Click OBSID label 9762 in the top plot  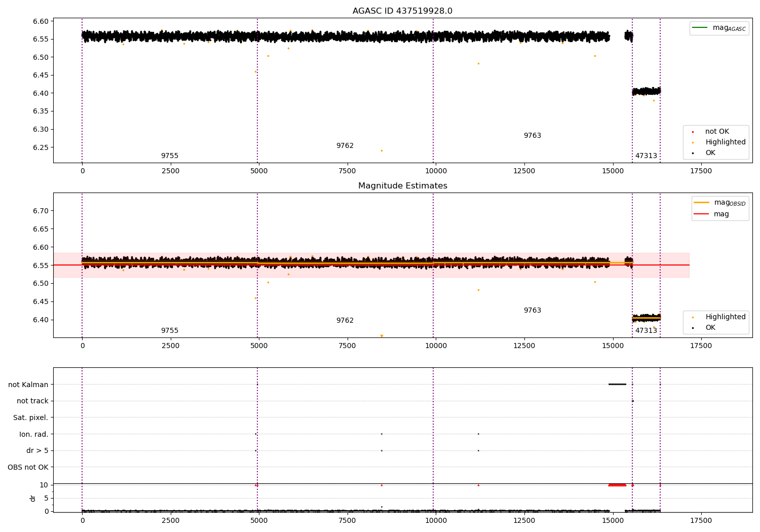click(x=345, y=146)
